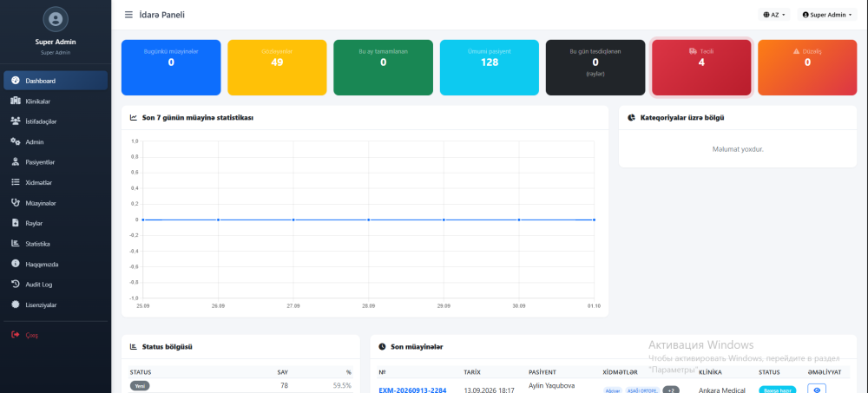
Task: Click the Lisenziyalar badge icon
Action: (x=16, y=305)
